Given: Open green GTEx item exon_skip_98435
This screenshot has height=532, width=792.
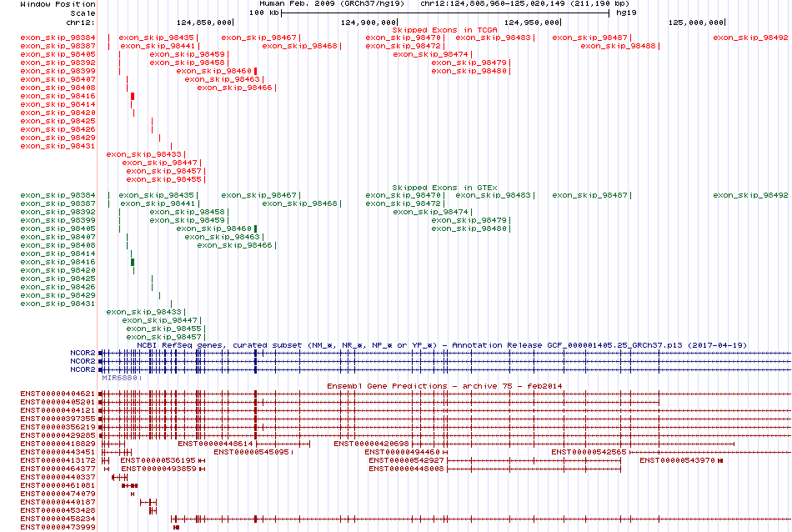Looking at the screenshot, I should click(x=156, y=195).
